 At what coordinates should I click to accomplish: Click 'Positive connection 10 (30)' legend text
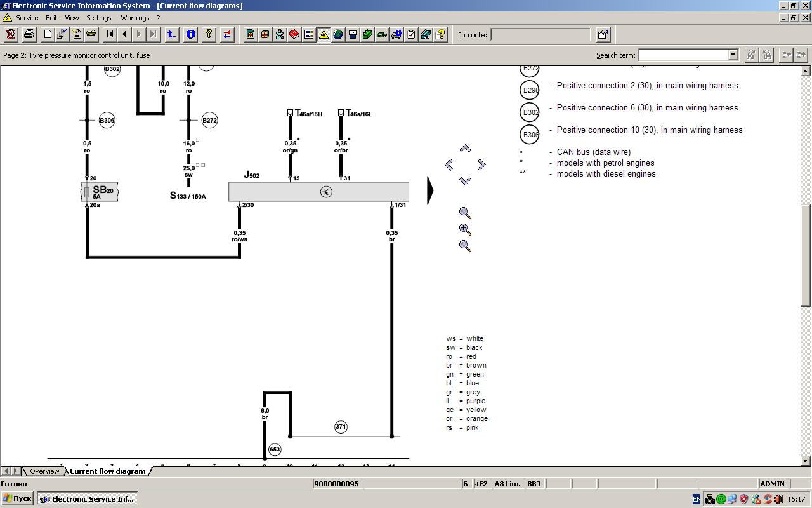click(x=650, y=130)
